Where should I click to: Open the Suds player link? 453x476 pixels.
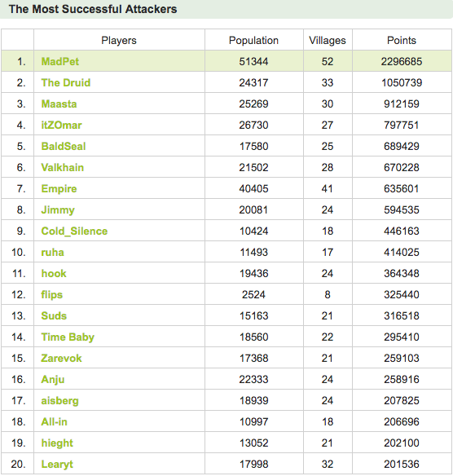pyautogui.click(x=54, y=316)
